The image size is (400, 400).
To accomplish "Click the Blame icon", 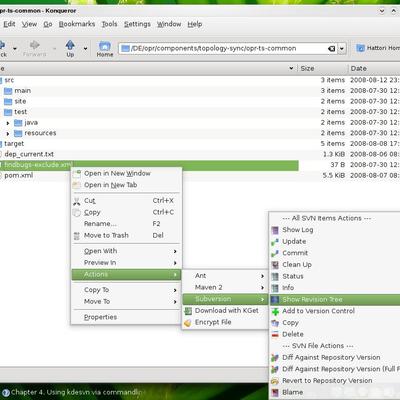I will click(x=275, y=392).
